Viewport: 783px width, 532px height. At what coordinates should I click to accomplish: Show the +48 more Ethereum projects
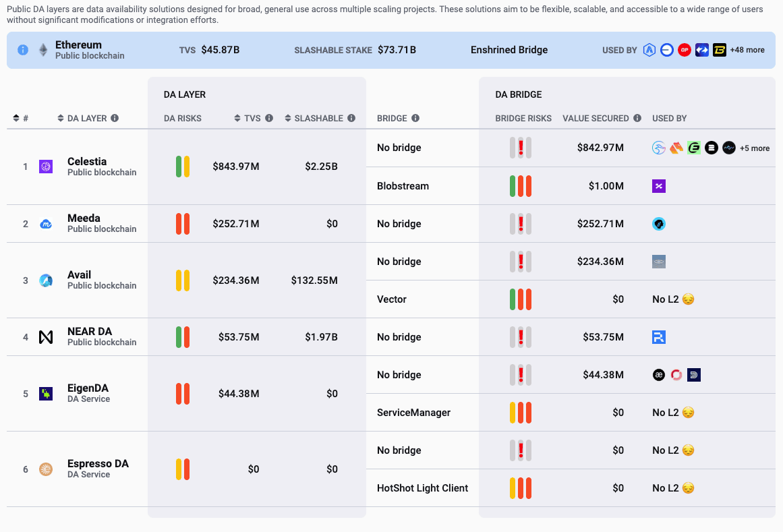747,50
